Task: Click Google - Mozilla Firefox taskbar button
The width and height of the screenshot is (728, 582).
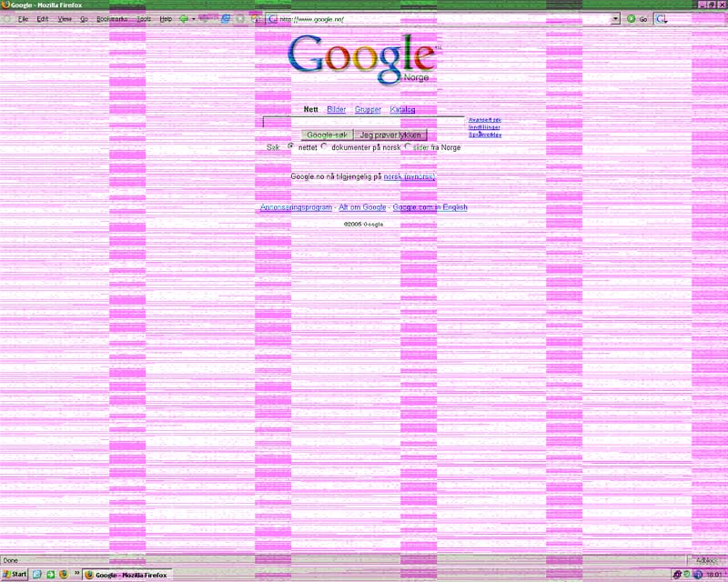Action: (x=127, y=575)
